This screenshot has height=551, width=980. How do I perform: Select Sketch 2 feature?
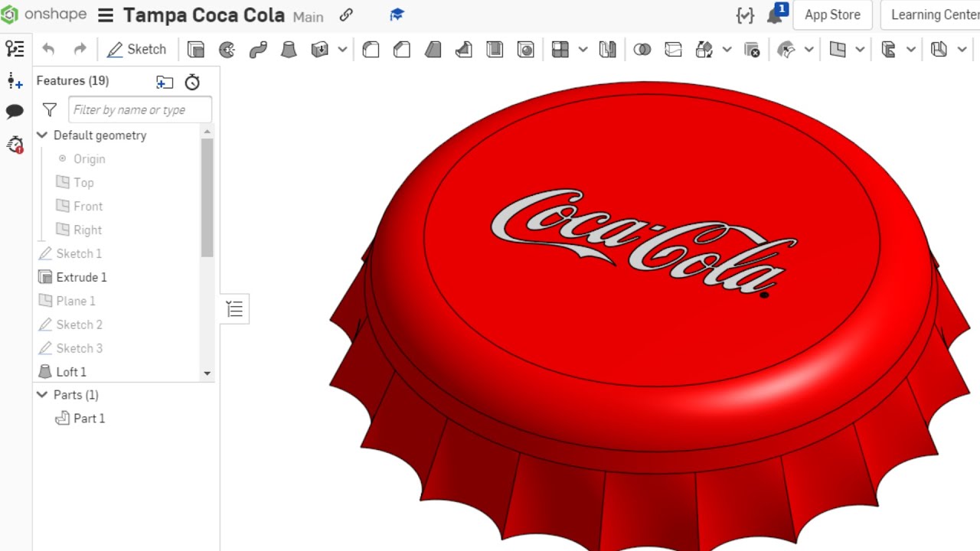79,325
